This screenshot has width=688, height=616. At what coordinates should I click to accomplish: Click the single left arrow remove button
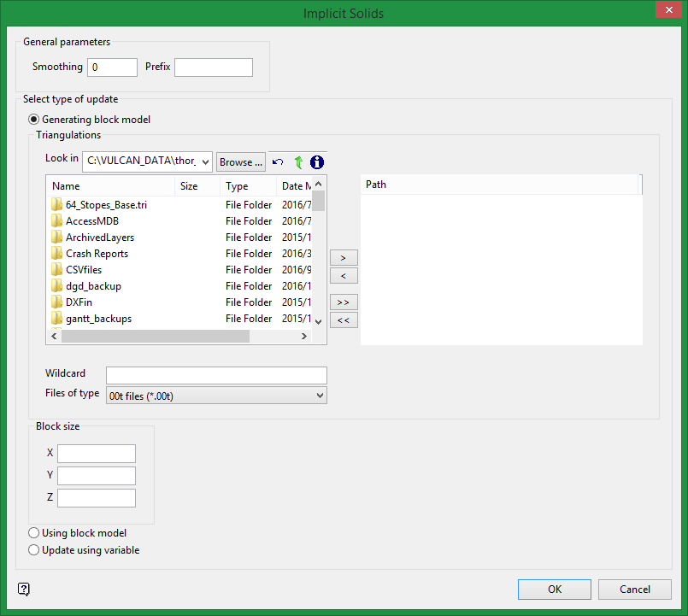click(x=344, y=276)
